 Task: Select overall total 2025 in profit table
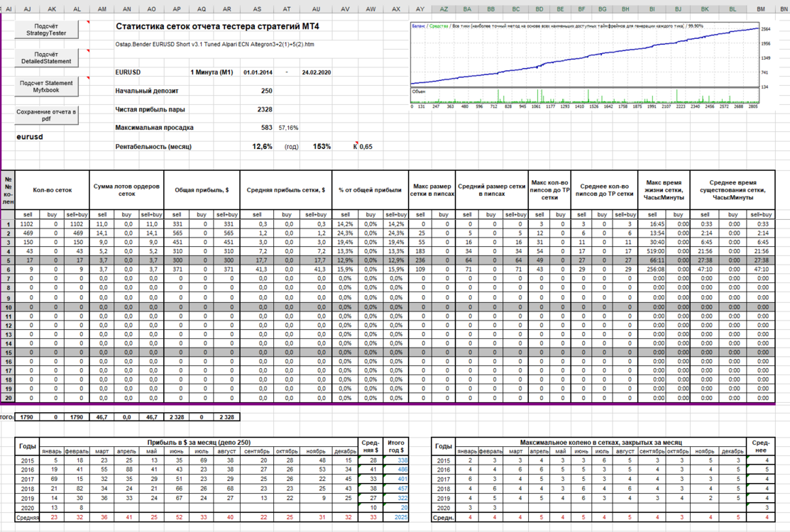pos(395,517)
